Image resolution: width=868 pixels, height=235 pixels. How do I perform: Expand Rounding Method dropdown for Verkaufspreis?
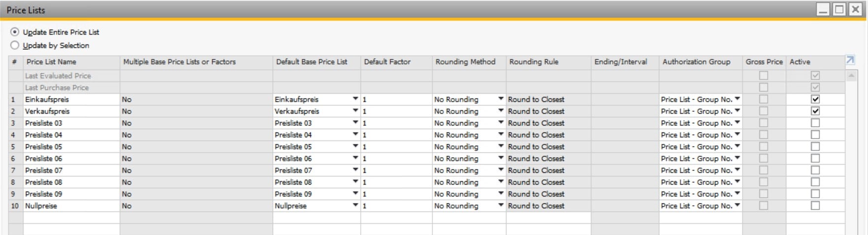pyautogui.click(x=501, y=111)
